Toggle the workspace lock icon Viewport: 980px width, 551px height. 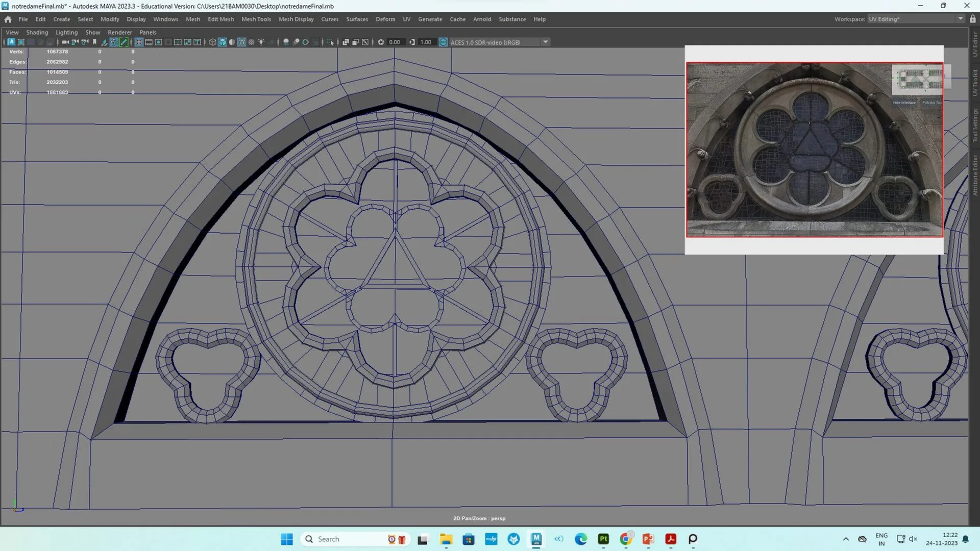tap(972, 19)
